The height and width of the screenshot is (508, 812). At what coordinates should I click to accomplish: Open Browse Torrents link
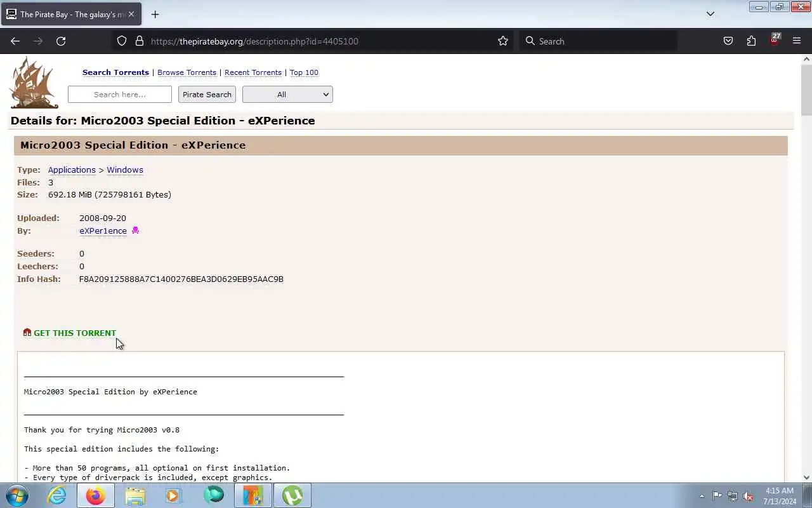(x=187, y=72)
